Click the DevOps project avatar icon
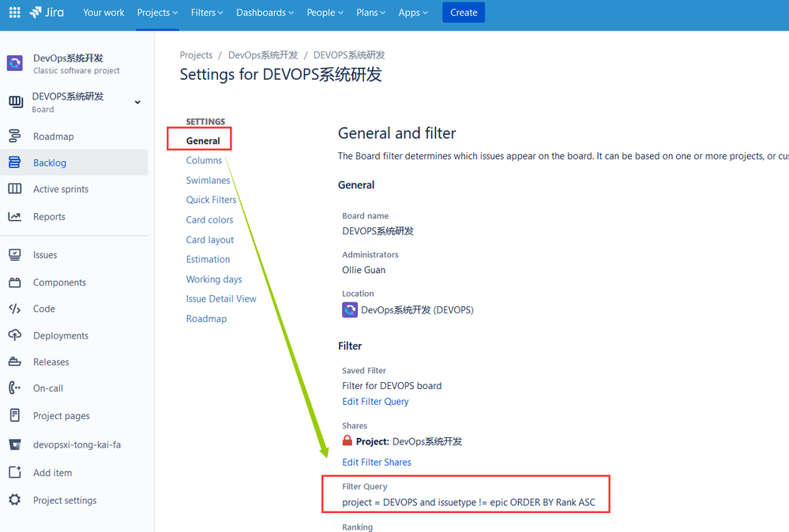 click(x=14, y=63)
